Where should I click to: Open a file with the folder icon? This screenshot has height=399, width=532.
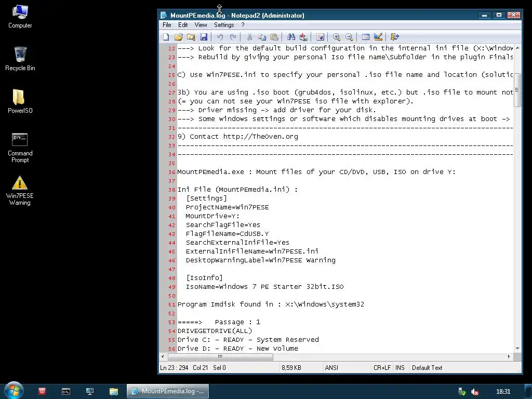point(179,37)
